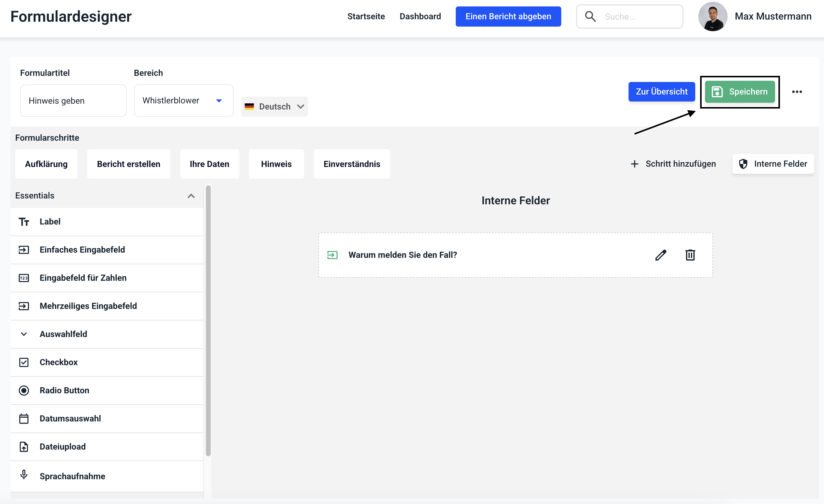Add the Radio Button element

pyautogui.click(x=64, y=390)
